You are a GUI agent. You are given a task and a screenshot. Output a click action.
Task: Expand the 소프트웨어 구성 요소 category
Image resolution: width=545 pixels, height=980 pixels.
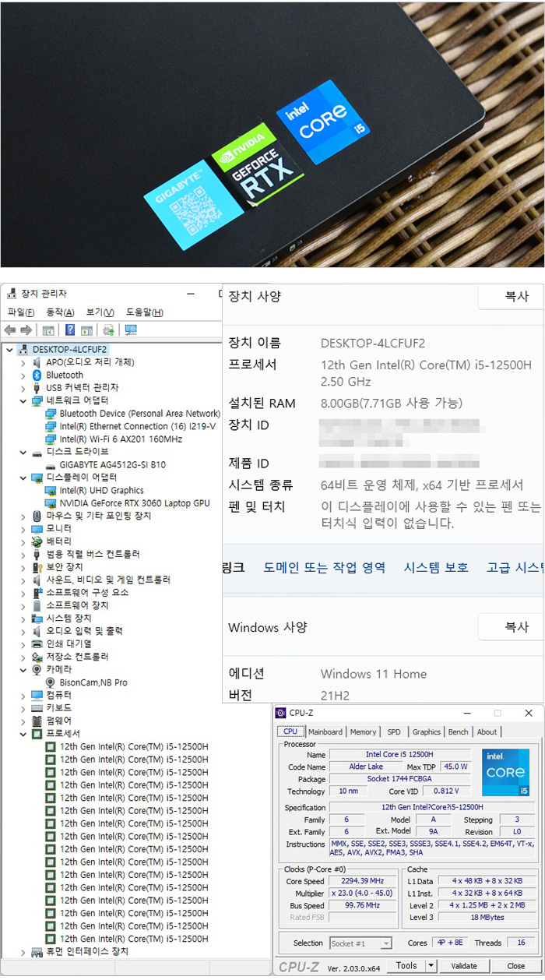pos(23,592)
